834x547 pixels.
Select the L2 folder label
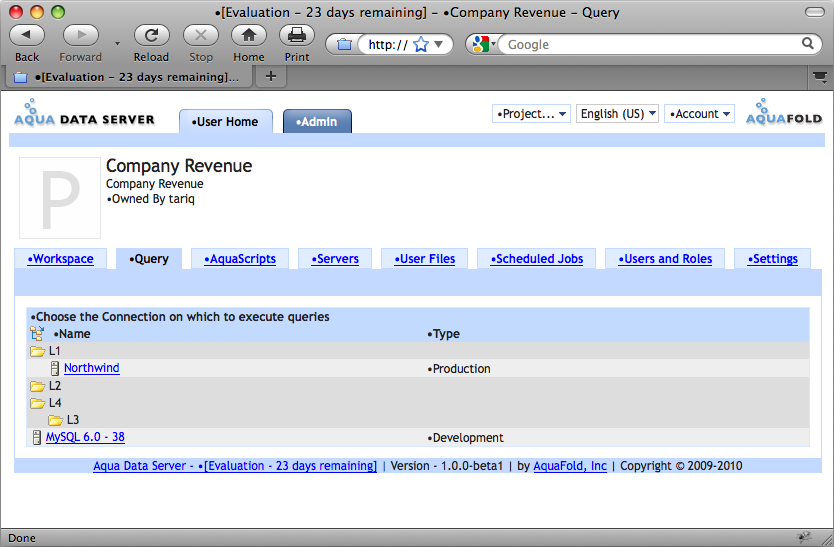55,386
